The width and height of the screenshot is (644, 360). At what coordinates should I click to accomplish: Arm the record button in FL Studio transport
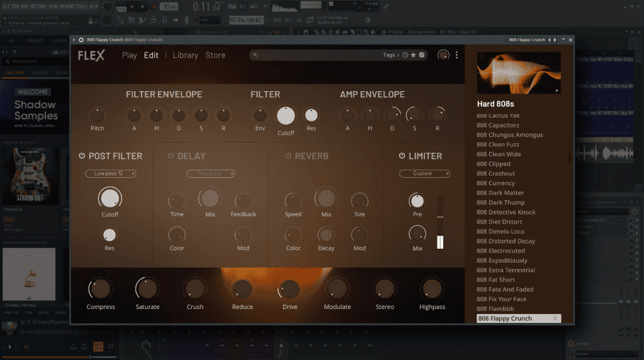(155, 6)
